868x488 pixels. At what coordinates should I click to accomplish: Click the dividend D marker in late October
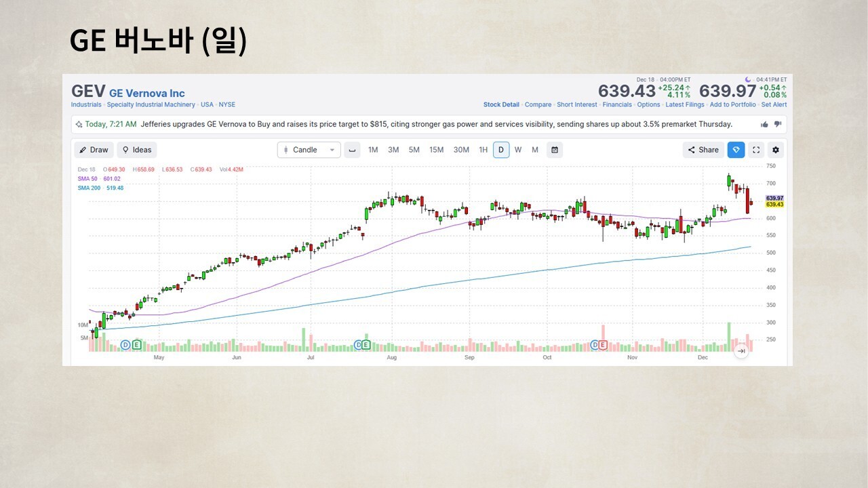pos(595,345)
